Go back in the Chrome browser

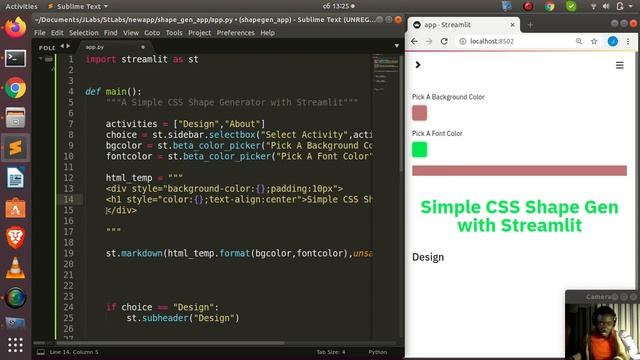[x=414, y=41]
